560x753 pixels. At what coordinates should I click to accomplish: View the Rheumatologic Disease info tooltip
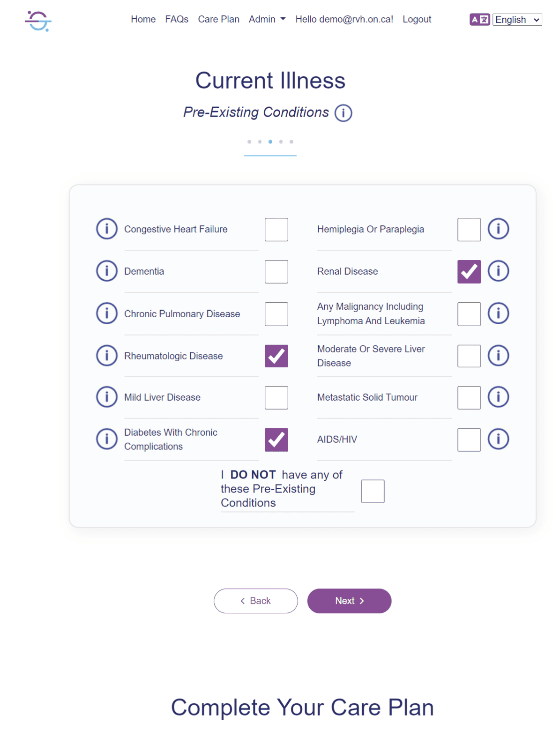tap(106, 356)
